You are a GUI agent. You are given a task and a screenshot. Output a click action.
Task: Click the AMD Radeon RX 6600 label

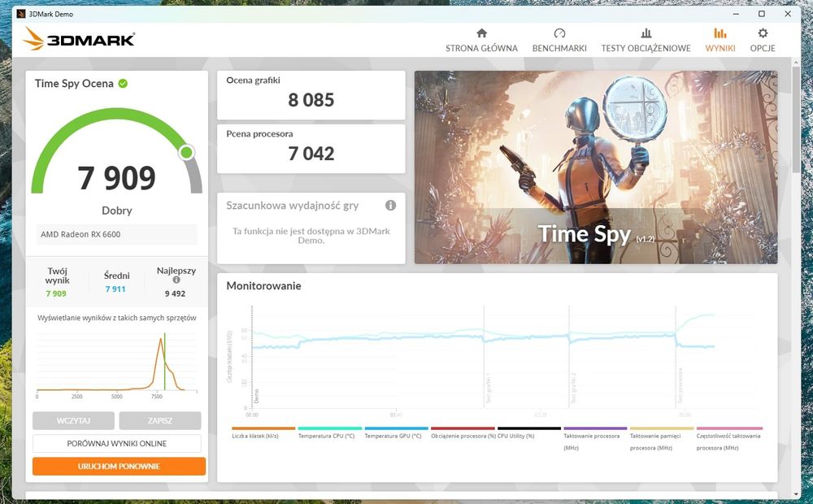(80, 234)
